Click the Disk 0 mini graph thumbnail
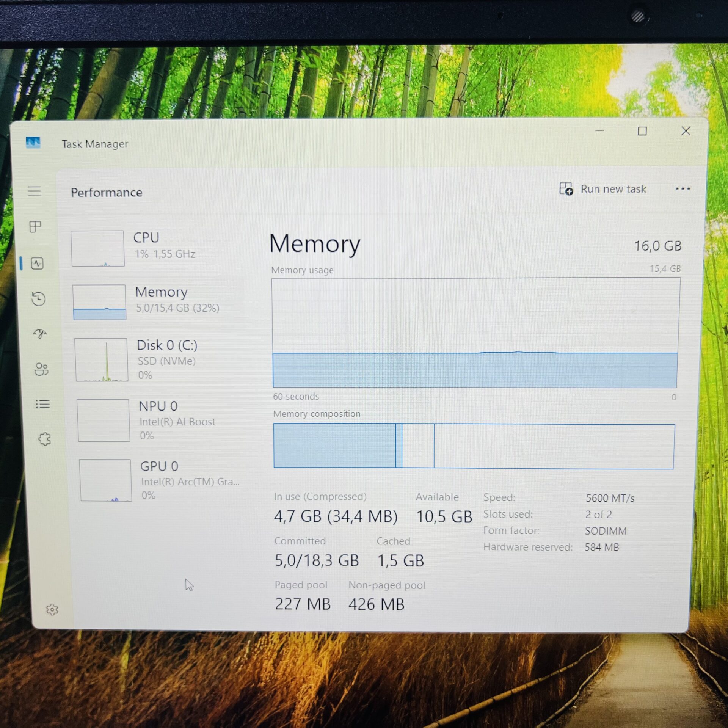This screenshot has width=728, height=728. point(101,359)
